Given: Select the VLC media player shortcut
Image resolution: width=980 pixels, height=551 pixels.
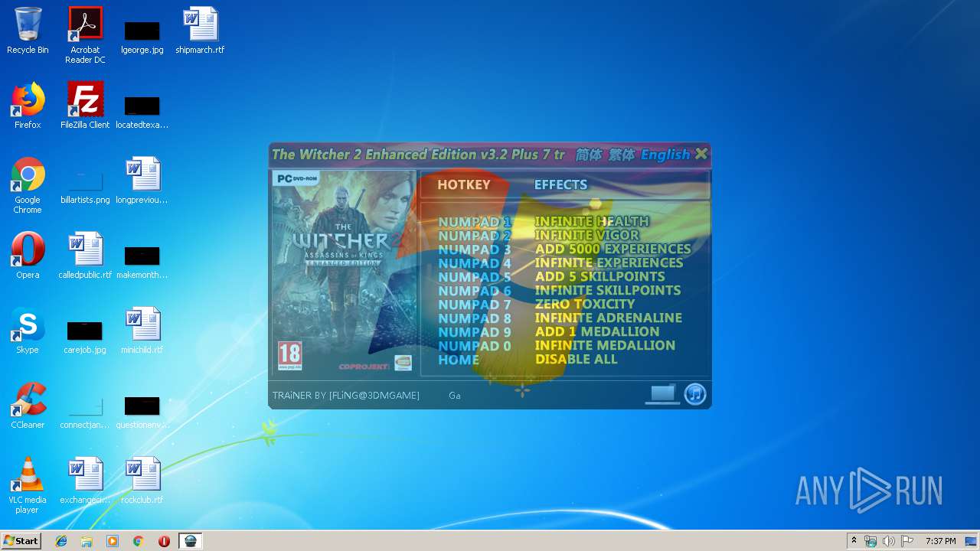Looking at the screenshot, I should click(x=28, y=485).
